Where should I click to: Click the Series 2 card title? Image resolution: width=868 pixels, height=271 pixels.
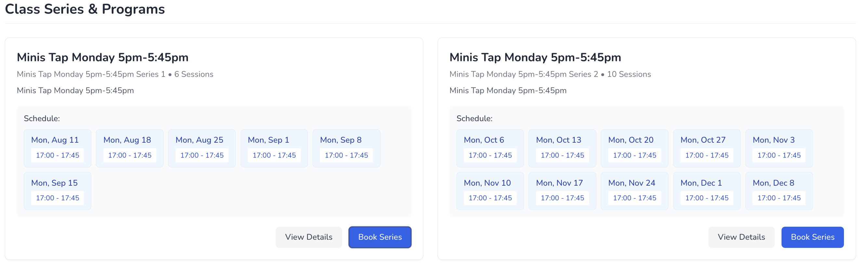pyautogui.click(x=535, y=57)
